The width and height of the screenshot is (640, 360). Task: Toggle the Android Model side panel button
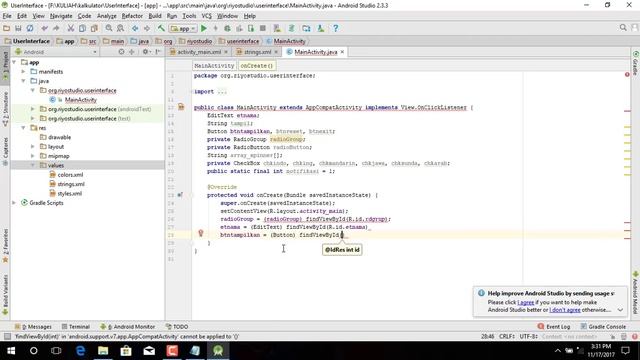(x=636, y=292)
